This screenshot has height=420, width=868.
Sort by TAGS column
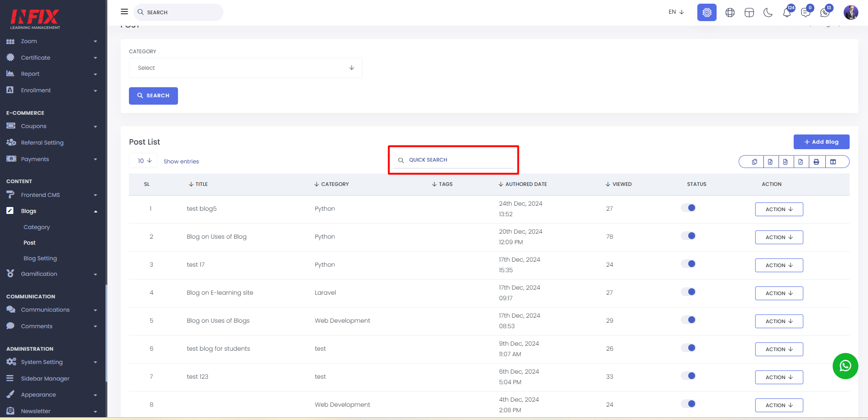tap(442, 184)
